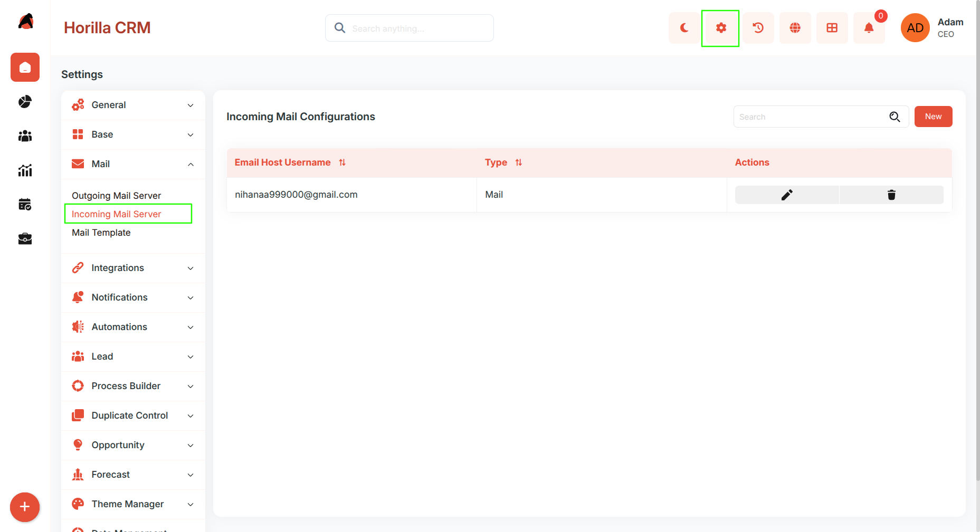This screenshot has height=532, width=980.
Task: Expand the Forecast section
Action: (133, 475)
